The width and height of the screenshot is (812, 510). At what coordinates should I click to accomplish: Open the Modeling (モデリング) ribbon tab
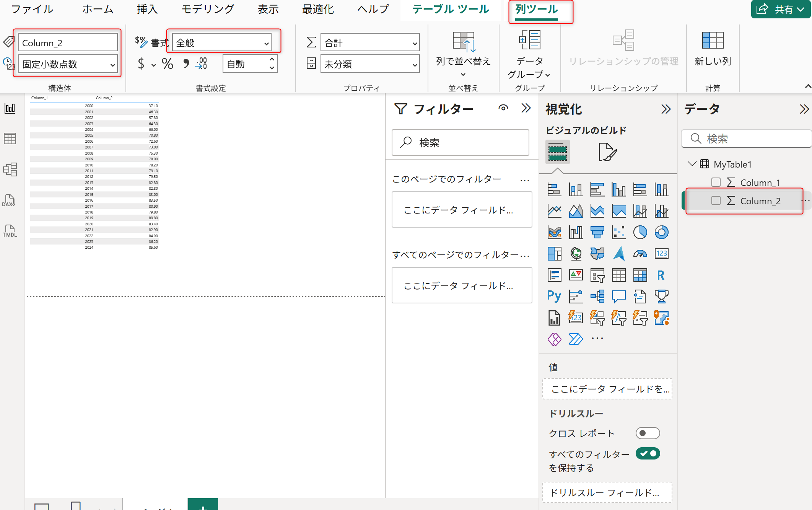(207, 9)
